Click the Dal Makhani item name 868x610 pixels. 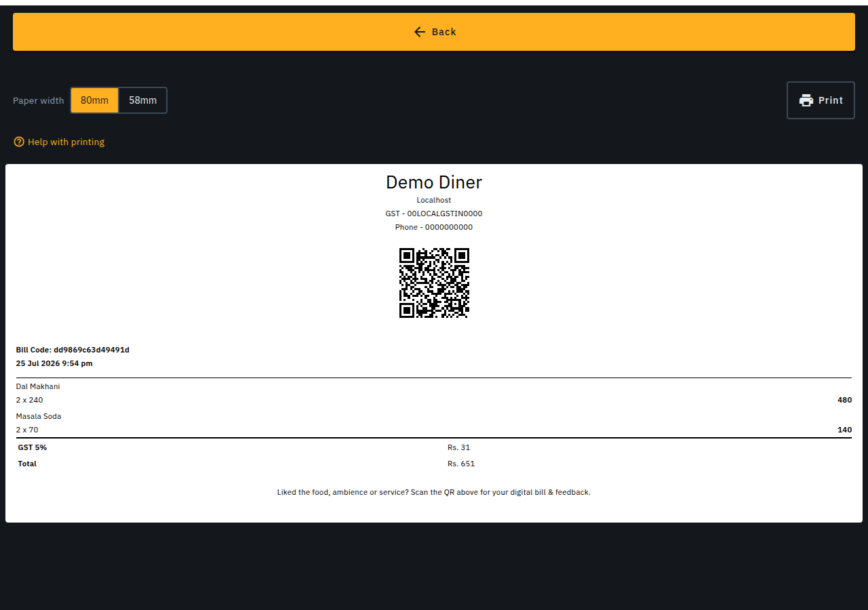click(x=38, y=386)
